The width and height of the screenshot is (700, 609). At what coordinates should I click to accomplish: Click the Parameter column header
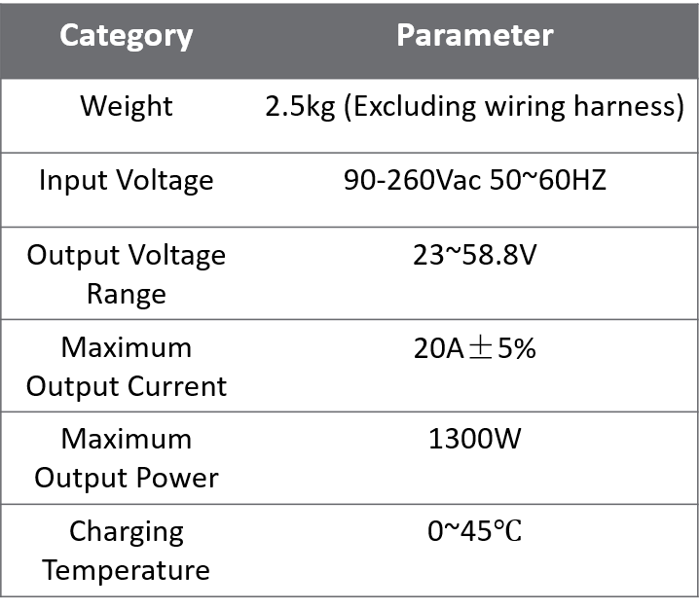pos(474,36)
